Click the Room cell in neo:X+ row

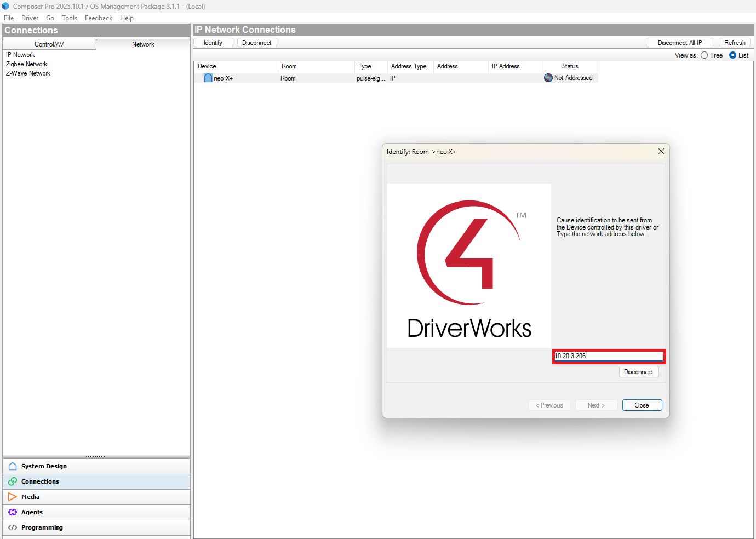click(x=288, y=78)
